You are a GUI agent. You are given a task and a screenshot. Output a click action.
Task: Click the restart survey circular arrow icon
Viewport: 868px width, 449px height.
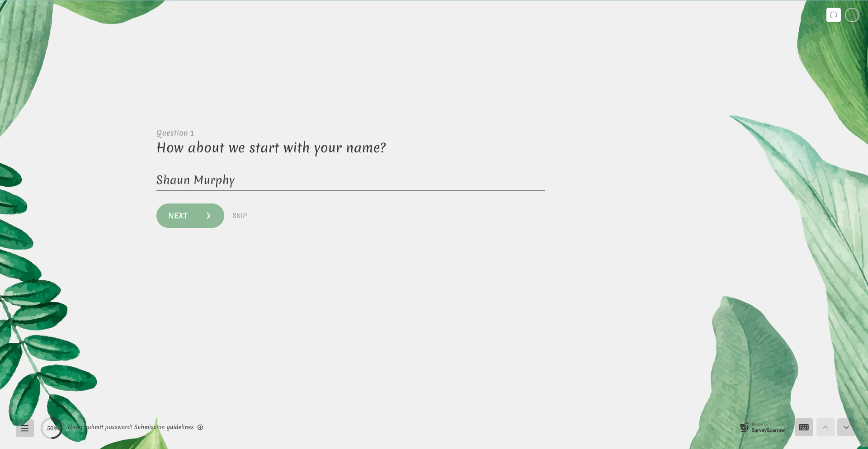[x=833, y=15]
